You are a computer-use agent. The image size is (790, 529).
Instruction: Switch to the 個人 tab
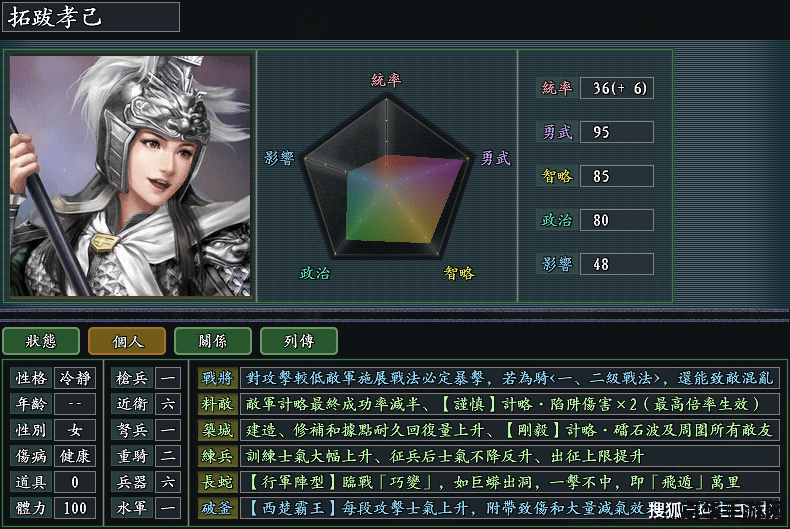[127, 341]
